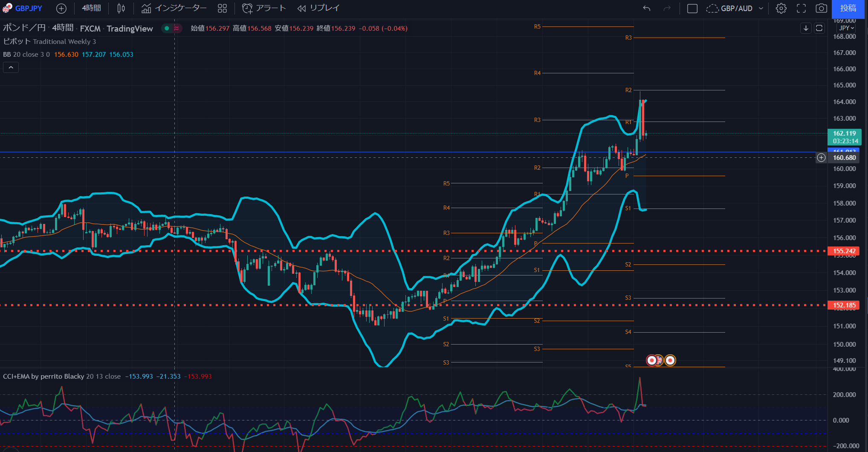
Task: Toggle the green market status dot
Action: (167, 28)
